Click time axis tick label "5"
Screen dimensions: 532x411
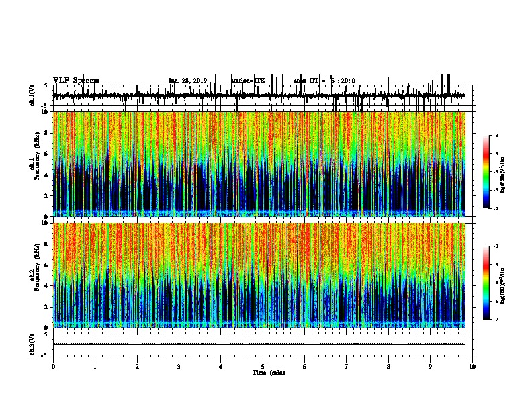(263, 366)
